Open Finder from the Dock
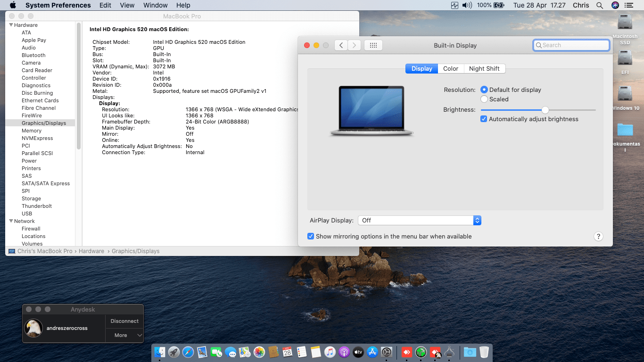 coord(160,352)
